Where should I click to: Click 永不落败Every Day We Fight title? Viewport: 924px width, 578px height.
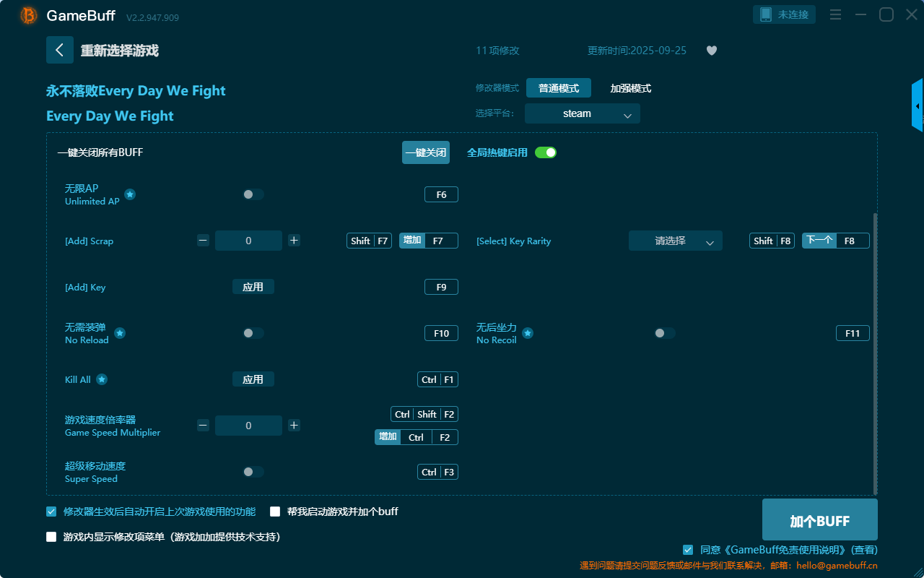coord(136,90)
